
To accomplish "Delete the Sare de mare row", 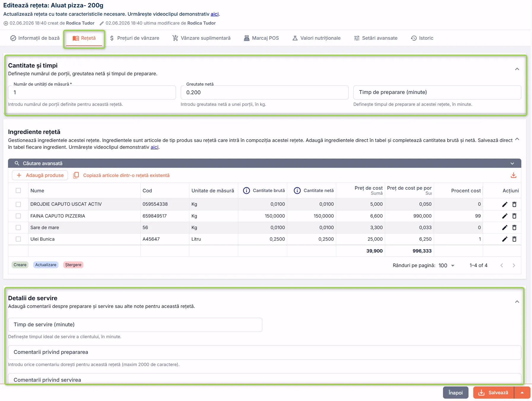I will pyautogui.click(x=514, y=228).
